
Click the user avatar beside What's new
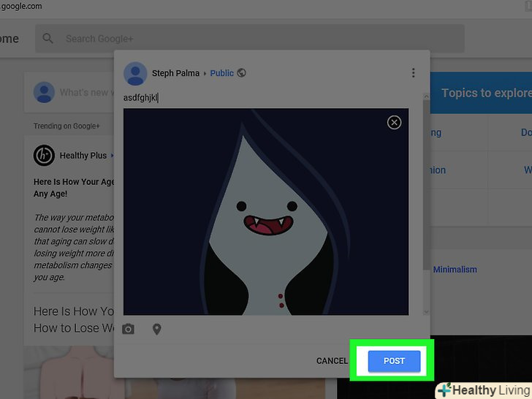[x=44, y=92]
